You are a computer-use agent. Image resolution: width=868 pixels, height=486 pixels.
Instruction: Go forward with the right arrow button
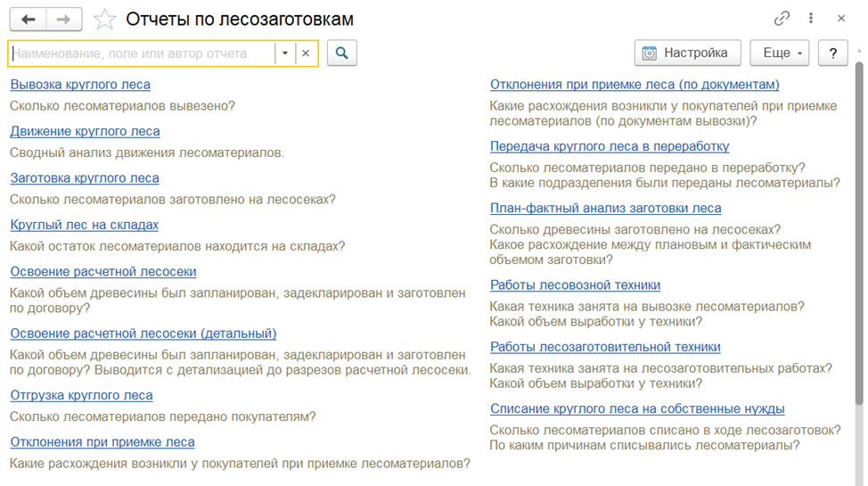64,20
